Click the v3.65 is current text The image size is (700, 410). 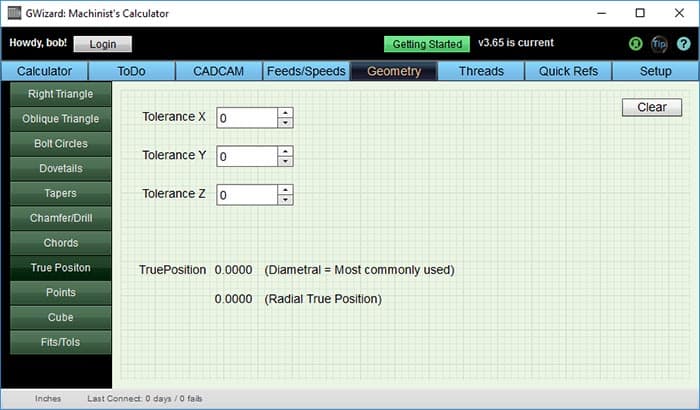pos(516,43)
